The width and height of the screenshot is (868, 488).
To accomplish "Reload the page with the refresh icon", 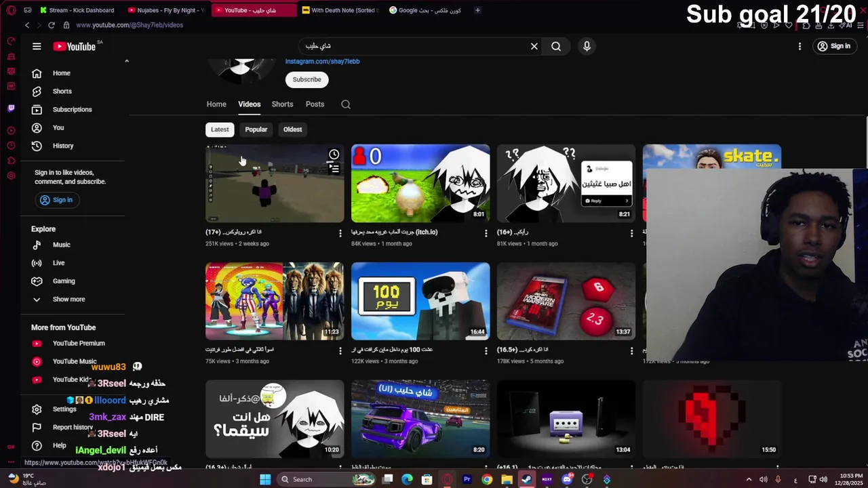I will [51, 25].
